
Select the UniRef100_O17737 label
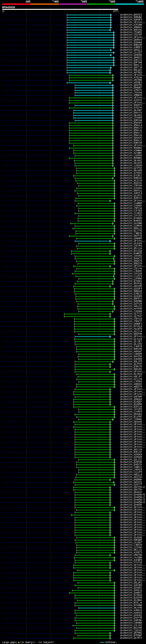131,314
